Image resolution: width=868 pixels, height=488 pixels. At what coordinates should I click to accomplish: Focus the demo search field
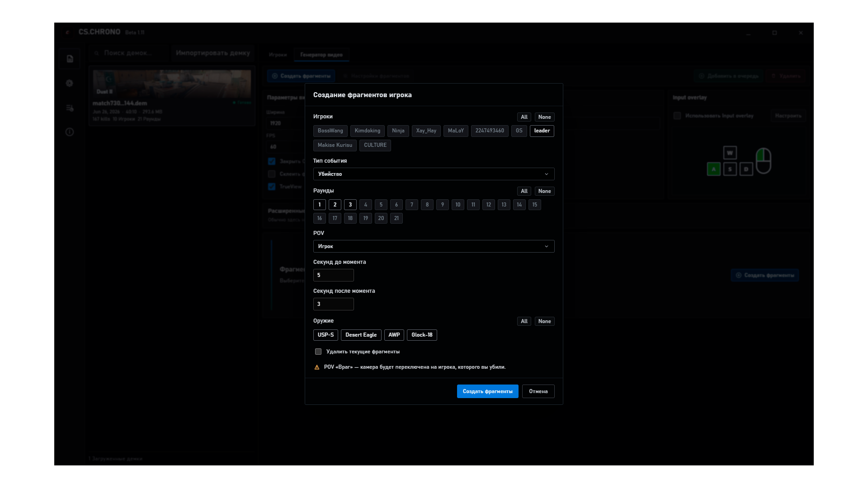[129, 53]
